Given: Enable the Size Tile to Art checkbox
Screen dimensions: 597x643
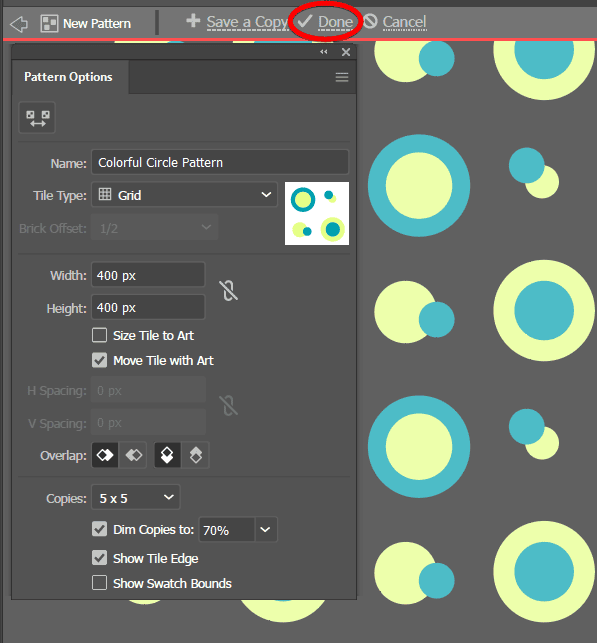Looking at the screenshot, I should click(99, 335).
